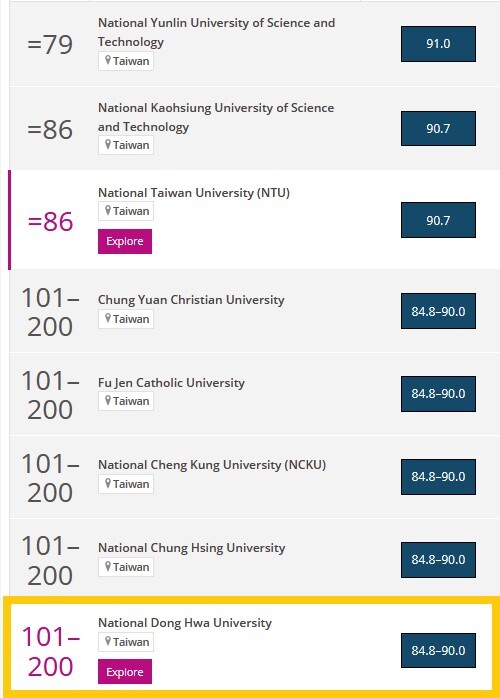Click score badge 90.7 for National Taiwan University
The height and width of the screenshot is (698, 500).
pos(438,220)
